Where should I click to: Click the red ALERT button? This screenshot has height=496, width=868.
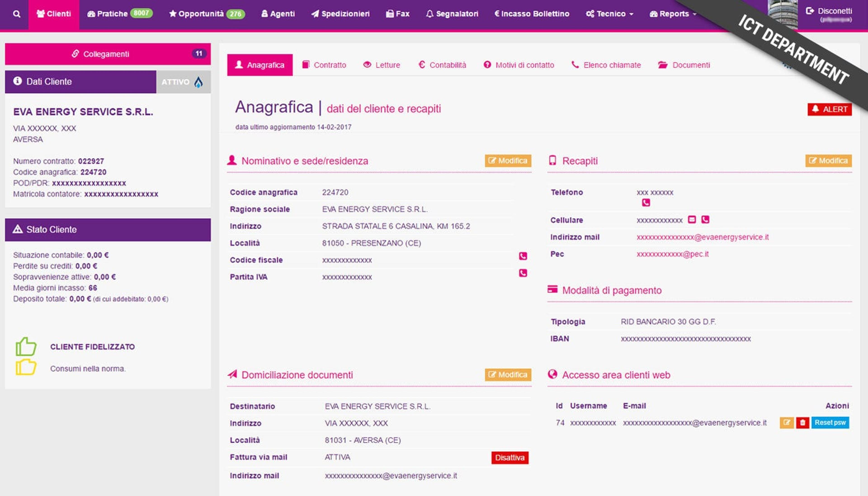click(829, 109)
